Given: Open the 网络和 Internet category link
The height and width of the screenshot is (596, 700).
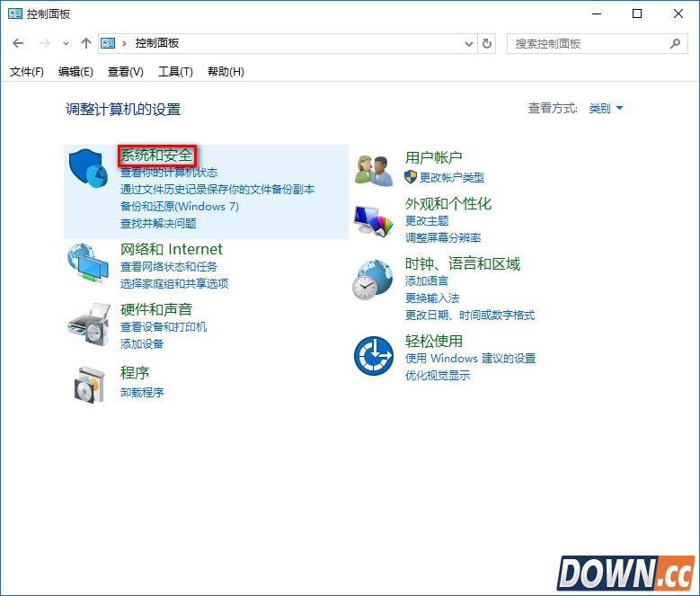Looking at the screenshot, I should pos(172,249).
